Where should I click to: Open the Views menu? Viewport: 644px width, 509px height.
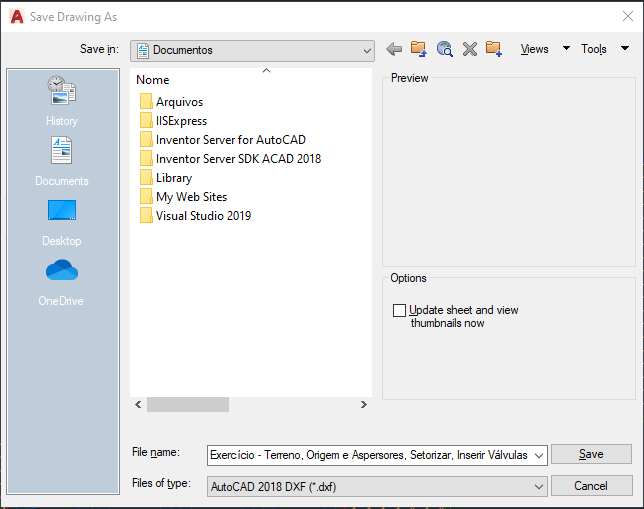coord(544,49)
